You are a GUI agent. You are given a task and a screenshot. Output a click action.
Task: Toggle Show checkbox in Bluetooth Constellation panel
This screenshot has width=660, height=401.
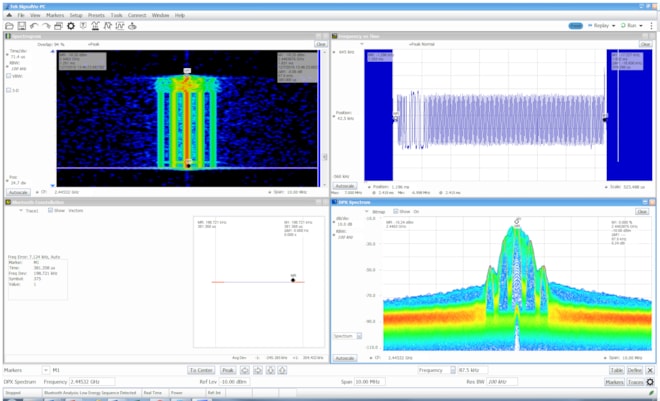(50, 211)
